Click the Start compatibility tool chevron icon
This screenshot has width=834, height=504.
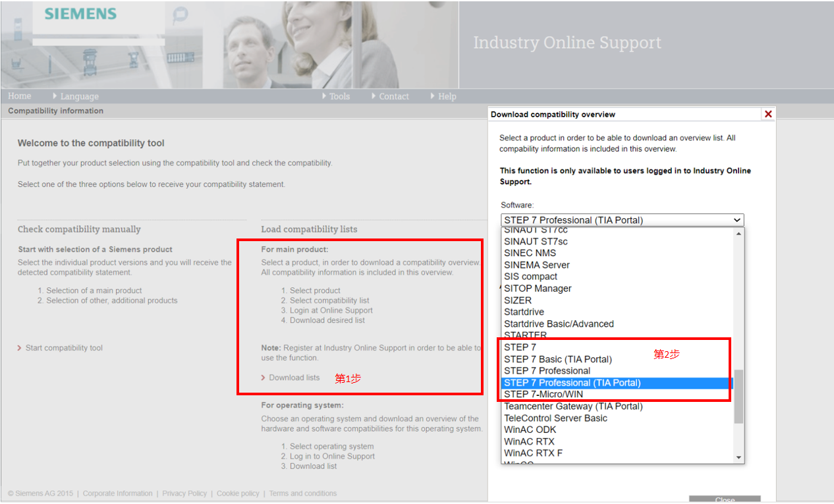click(20, 348)
